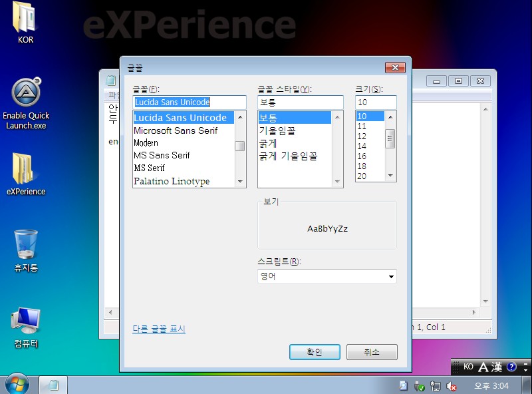
Task: Switch the A input mode on language bar
Action: tap(483, 367)
